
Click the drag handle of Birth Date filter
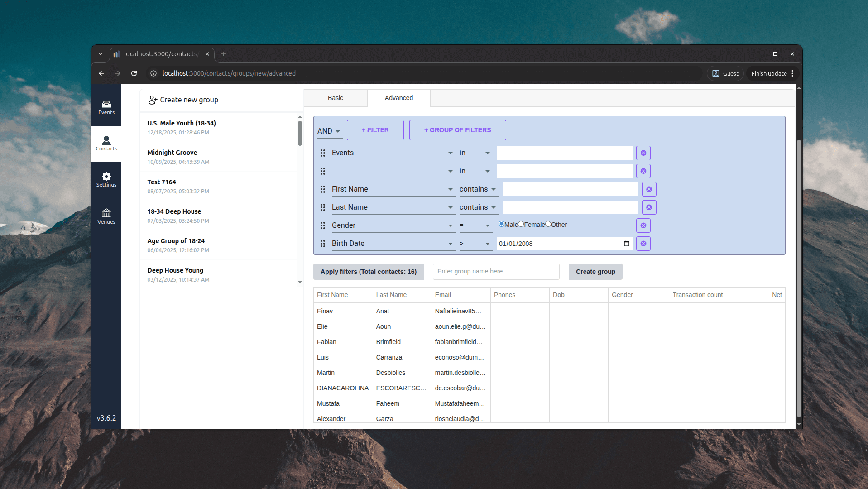323,244
